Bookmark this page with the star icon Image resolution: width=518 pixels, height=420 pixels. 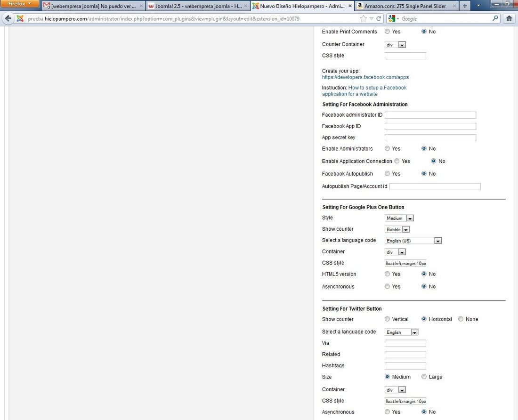click(x=364, y=18)
